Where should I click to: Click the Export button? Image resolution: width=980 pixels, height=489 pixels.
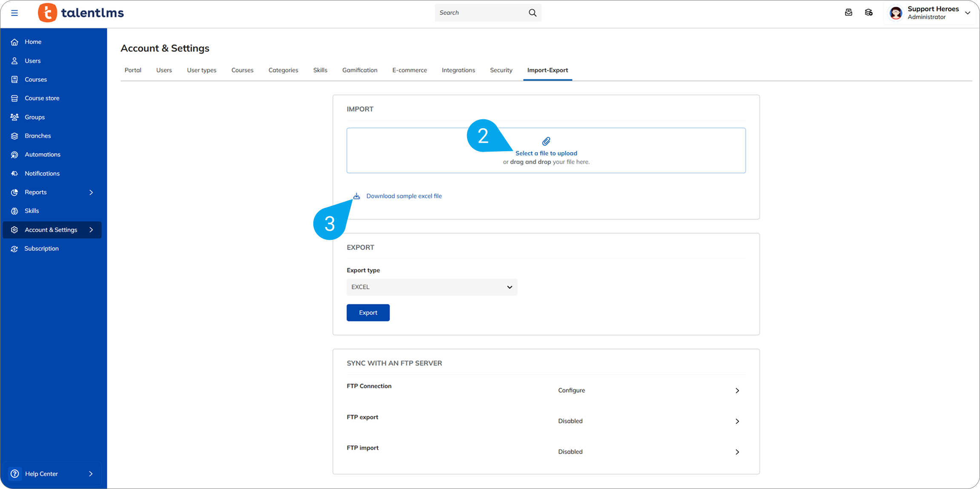point(368,312)
